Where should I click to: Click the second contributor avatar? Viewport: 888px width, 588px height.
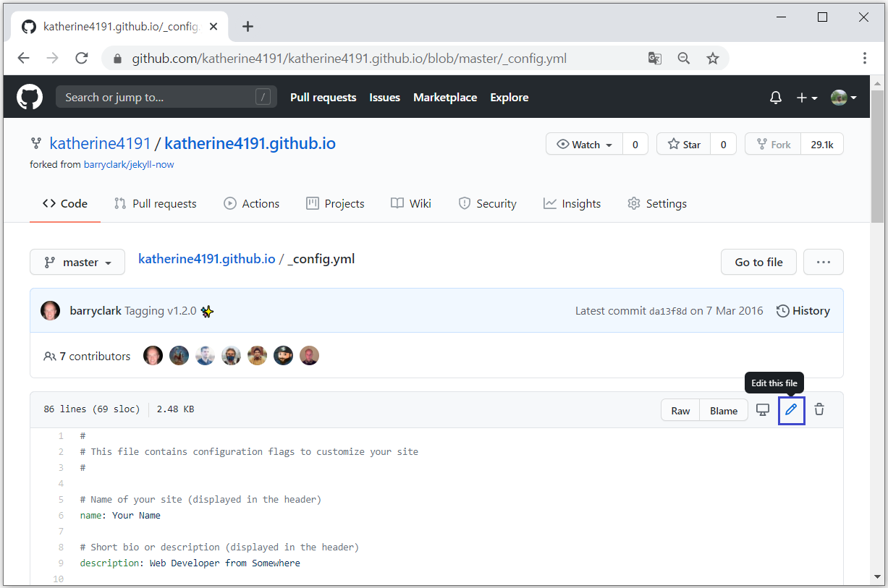179,356
